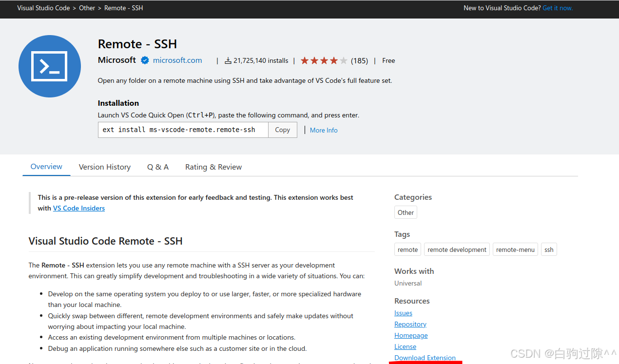This screenshot has height=364, width=619.
Task: Click the Download Extension link
Action: pyautogui.click(x=425, y=357)
